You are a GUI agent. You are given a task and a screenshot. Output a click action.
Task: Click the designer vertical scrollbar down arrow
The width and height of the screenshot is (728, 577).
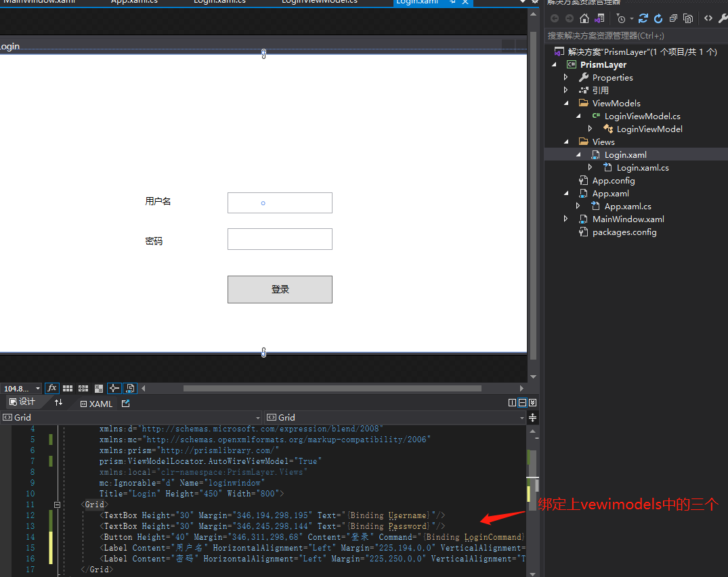tap(533, 377)
